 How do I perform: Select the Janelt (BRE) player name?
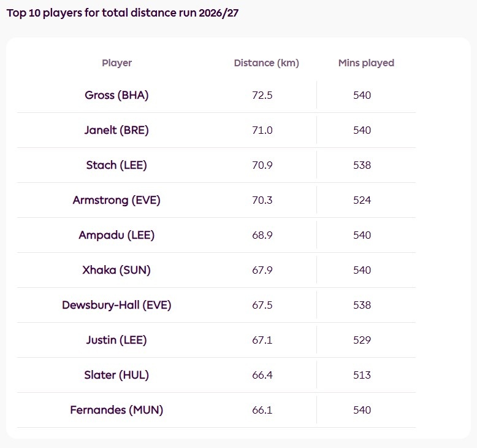116,130
